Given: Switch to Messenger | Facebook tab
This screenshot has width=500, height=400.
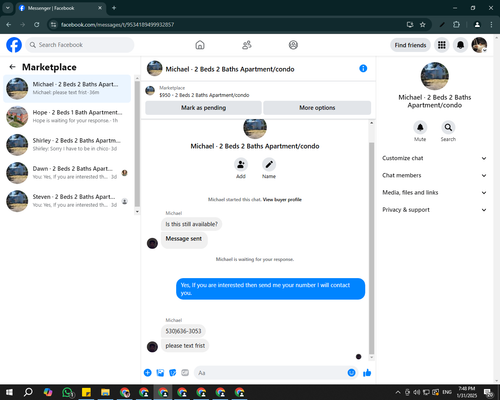Looking at the screenshot, I should coord(60,8).
